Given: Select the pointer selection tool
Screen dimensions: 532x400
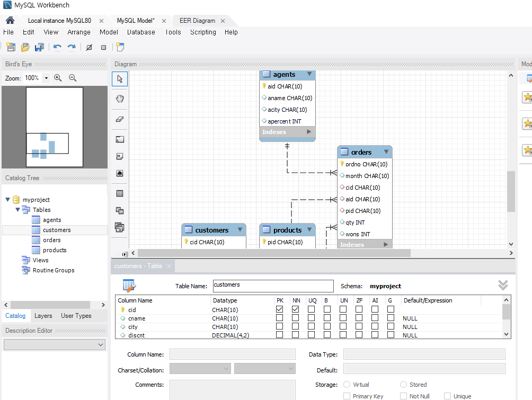Looking at the screenshot, I should [x=120, y=79].
